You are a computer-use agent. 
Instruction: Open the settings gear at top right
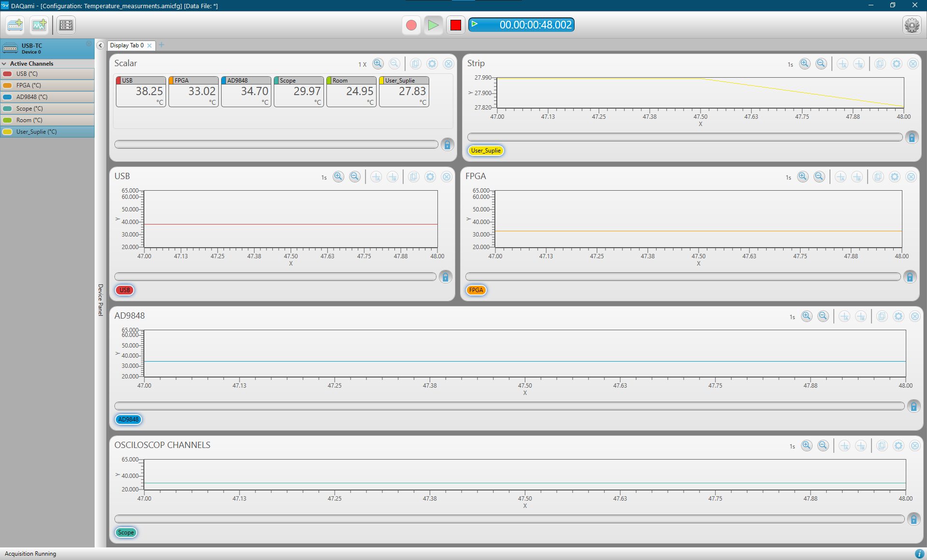point(912,25)
